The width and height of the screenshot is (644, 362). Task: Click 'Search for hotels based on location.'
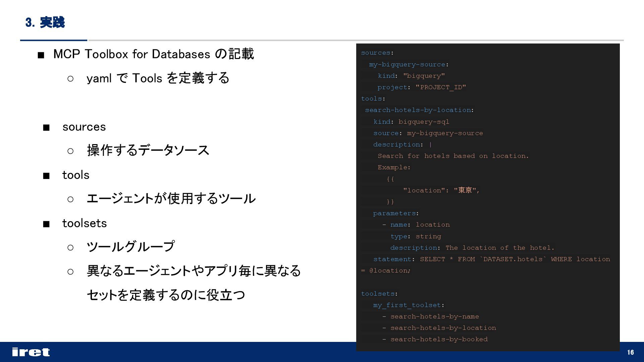[x=453, y=156]
